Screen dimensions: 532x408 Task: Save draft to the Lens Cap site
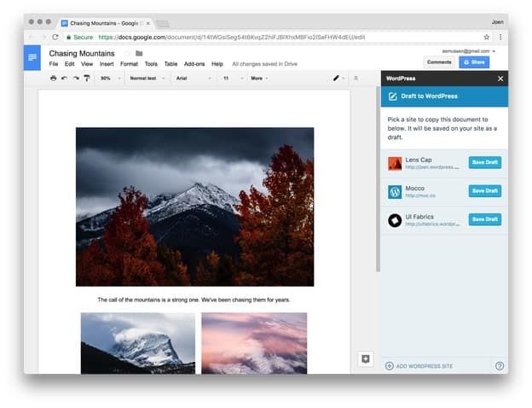click(484, 163)
